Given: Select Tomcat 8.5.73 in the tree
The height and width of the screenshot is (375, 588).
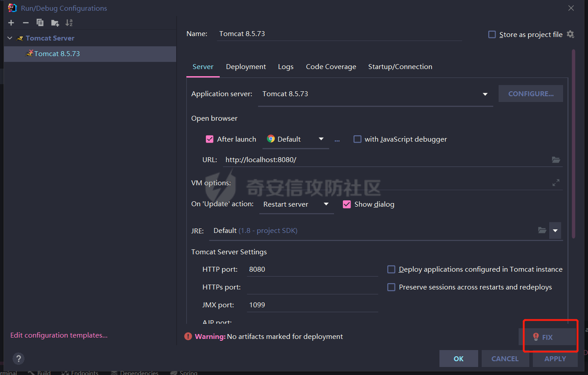Looking at the screenshot, I should tap(90, 53).
